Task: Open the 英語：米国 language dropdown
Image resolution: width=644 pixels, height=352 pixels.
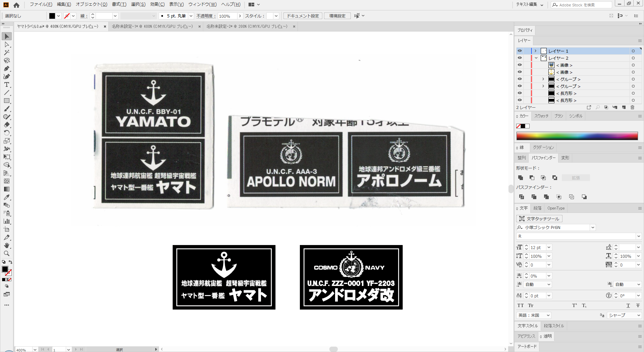Action: pos(533,315)
